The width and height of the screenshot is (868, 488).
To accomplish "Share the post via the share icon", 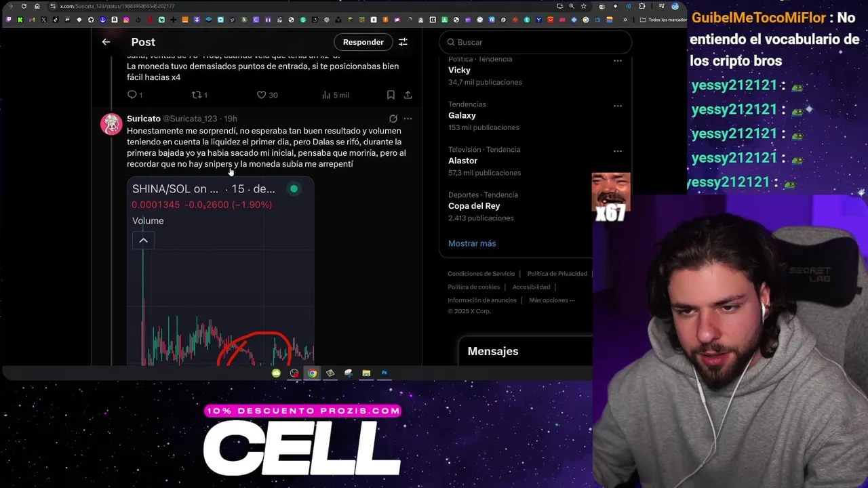I will click(408, 95).
